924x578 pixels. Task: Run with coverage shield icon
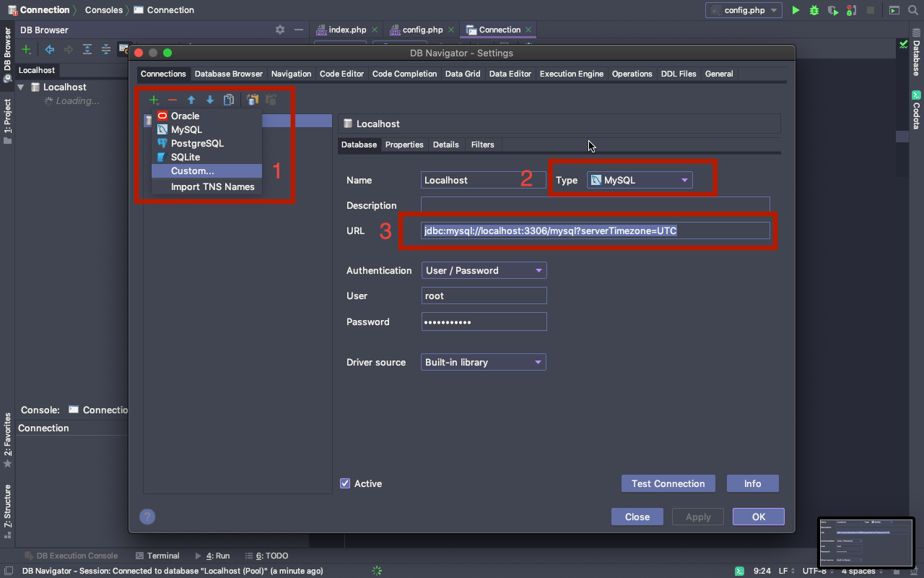coord(833,10)
